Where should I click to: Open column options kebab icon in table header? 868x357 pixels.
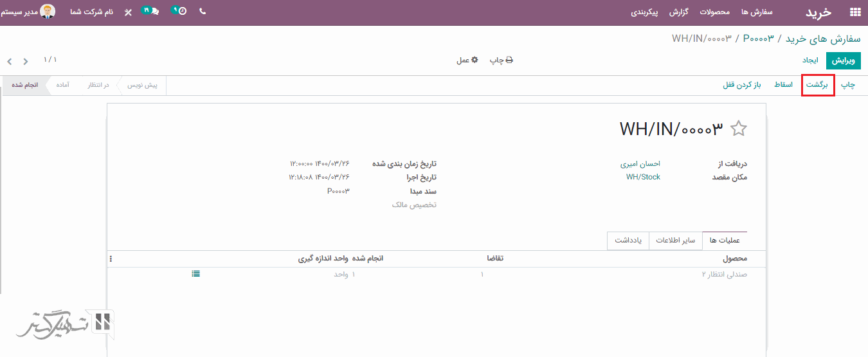(111, 259)
